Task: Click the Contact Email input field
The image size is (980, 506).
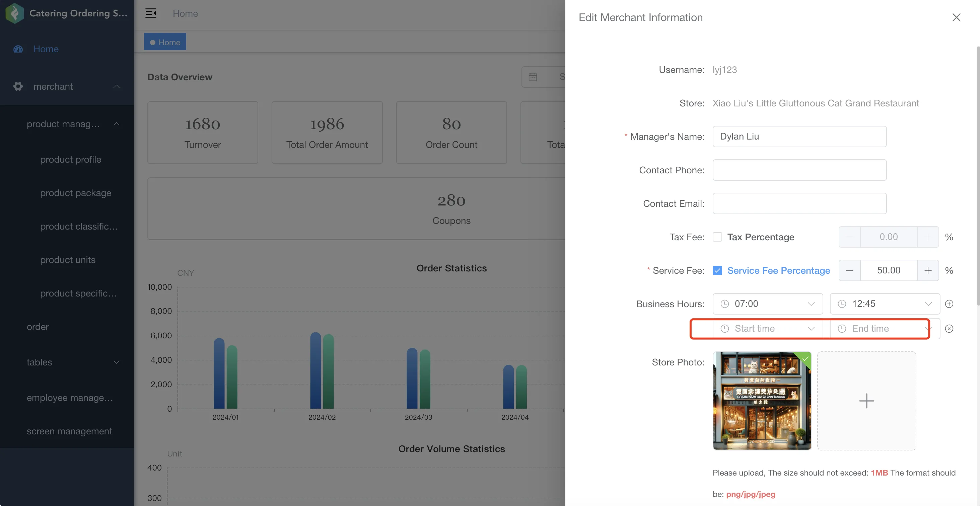Action: (x=799, y=203)
